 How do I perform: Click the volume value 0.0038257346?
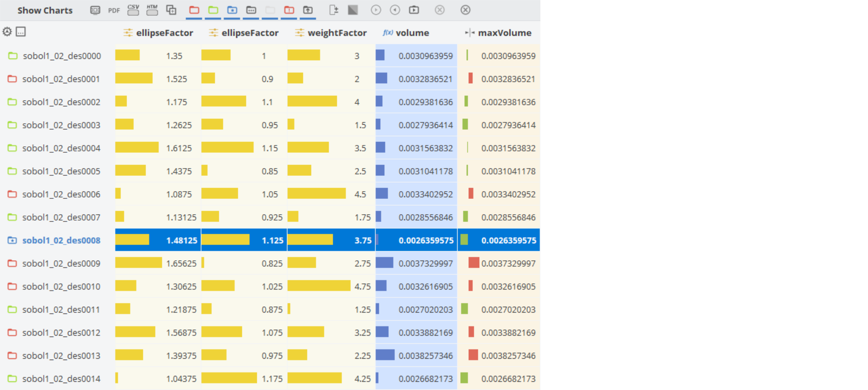(x=425, y=356)
